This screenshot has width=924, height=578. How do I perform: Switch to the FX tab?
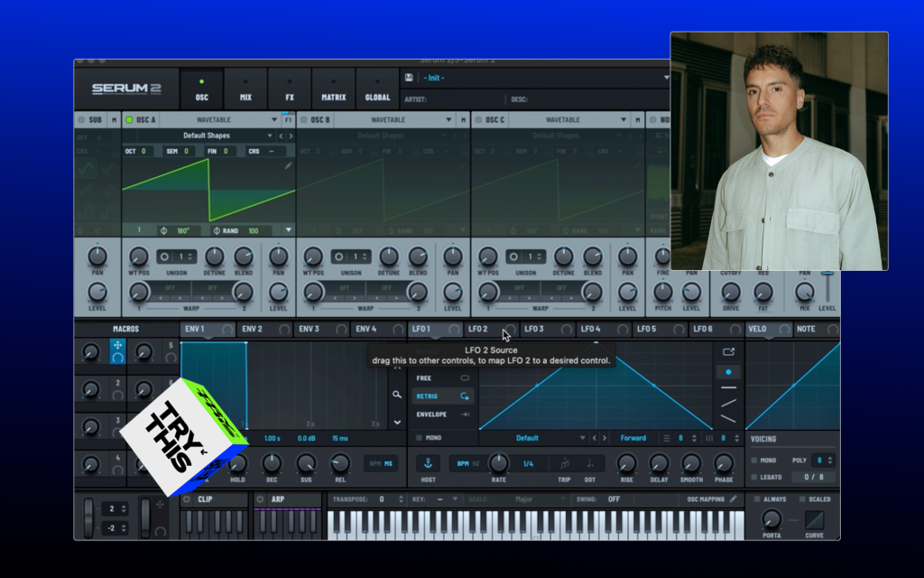[290, 90]
